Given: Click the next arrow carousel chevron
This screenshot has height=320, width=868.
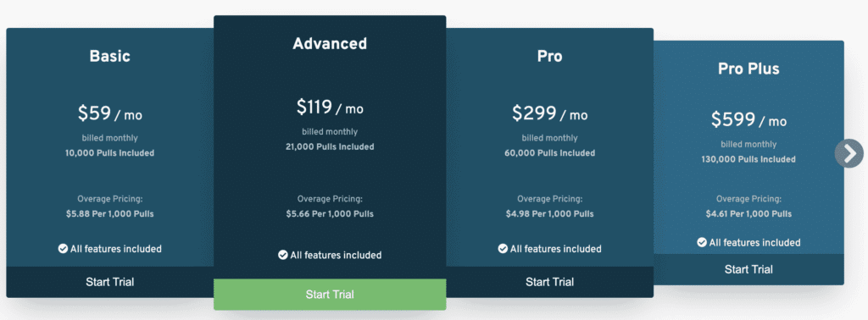Looking at the screenshot, I should (849, 152).
